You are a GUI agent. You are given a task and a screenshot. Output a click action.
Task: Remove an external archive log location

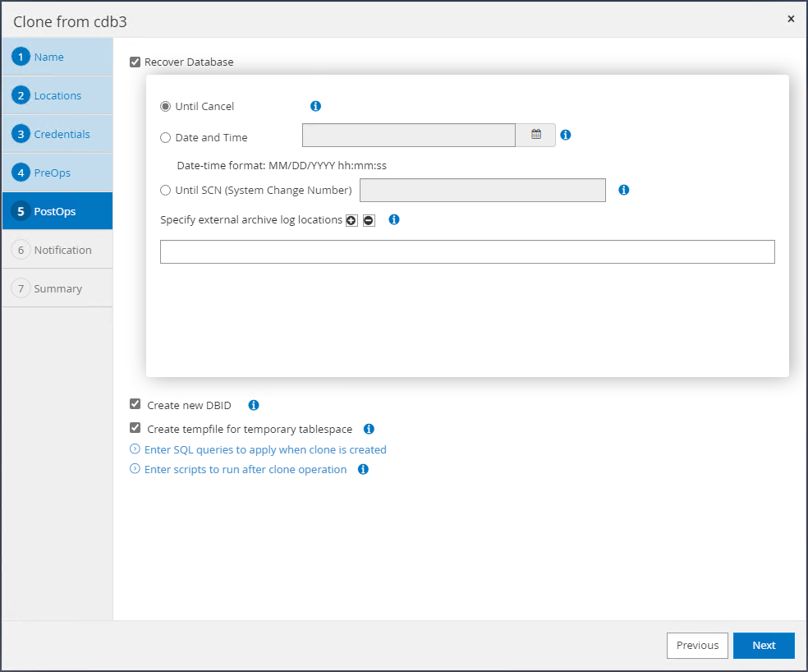[369, 220]
